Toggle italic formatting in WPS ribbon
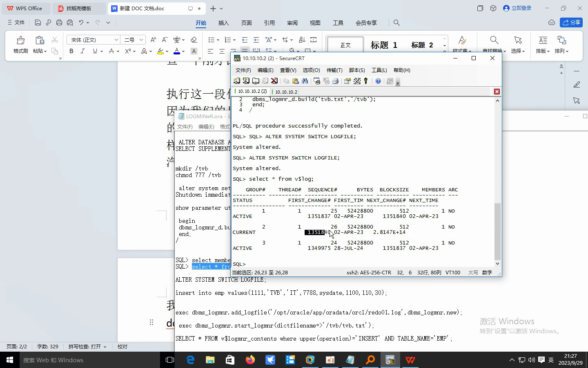The width and height of the screenshot is (588, 368). pyautogui.click(x=82, y=51)
